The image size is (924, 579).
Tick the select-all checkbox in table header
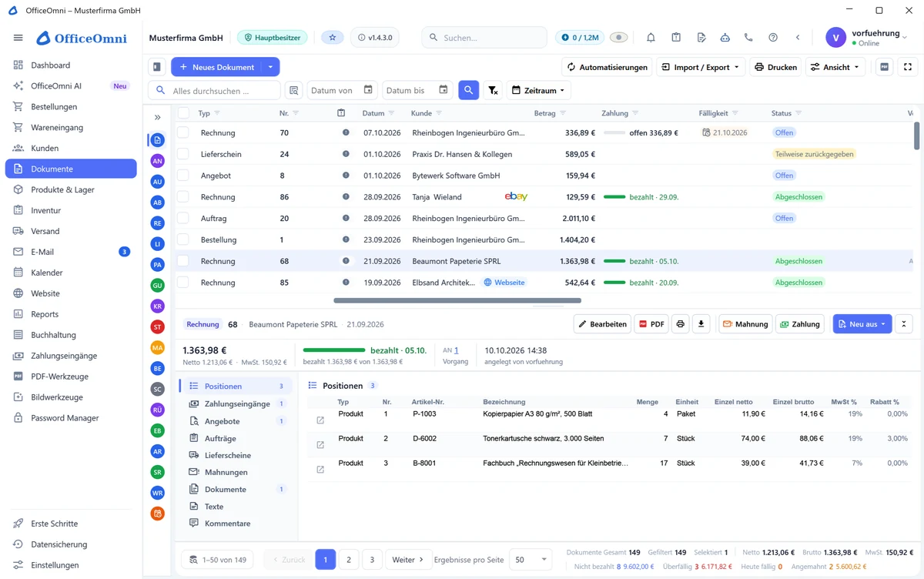pos(183,113)
